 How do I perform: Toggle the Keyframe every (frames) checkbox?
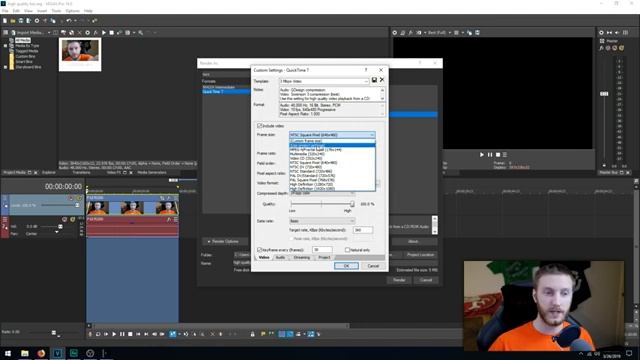[x=259, y=249]
